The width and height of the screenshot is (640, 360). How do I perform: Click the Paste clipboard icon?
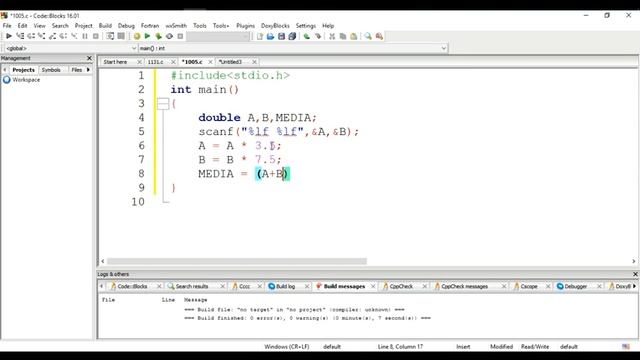[x=353, y=36]
